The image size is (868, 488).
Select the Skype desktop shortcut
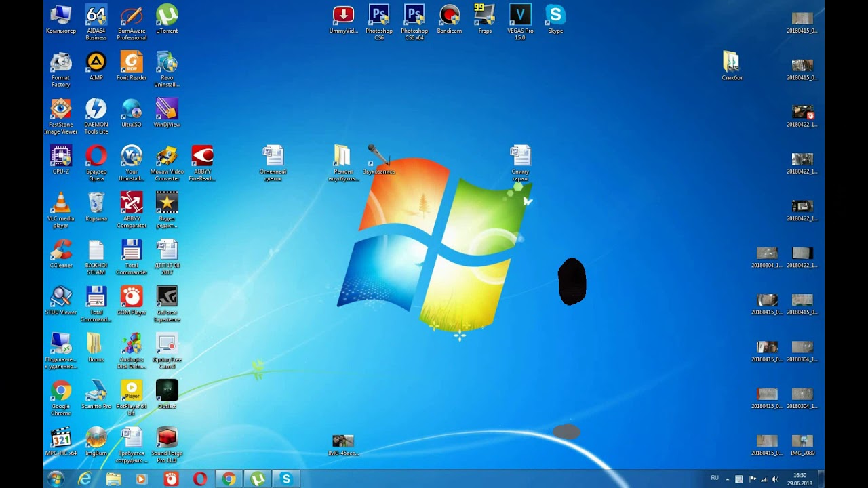click(x=555, y=20)
